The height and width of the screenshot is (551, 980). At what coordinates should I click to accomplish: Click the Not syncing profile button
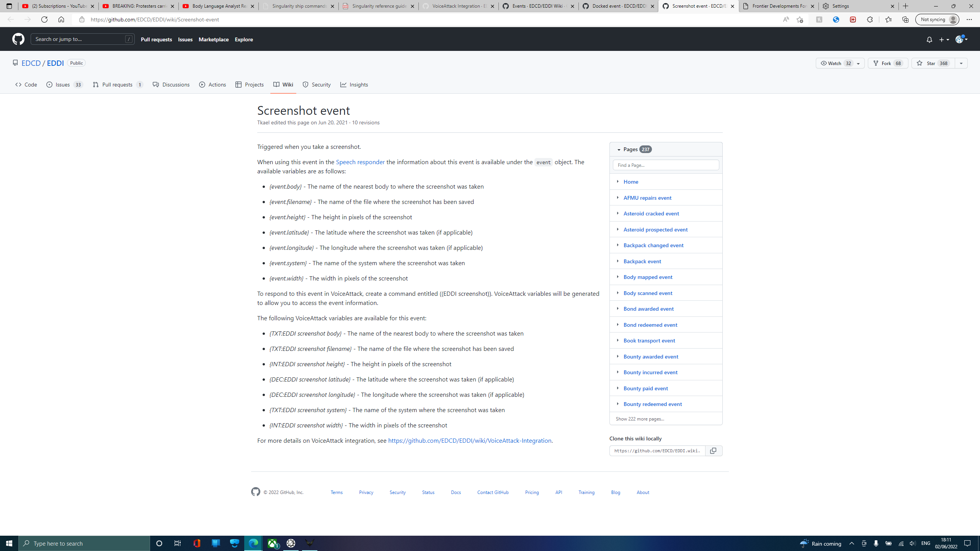[x=937, y=20]
